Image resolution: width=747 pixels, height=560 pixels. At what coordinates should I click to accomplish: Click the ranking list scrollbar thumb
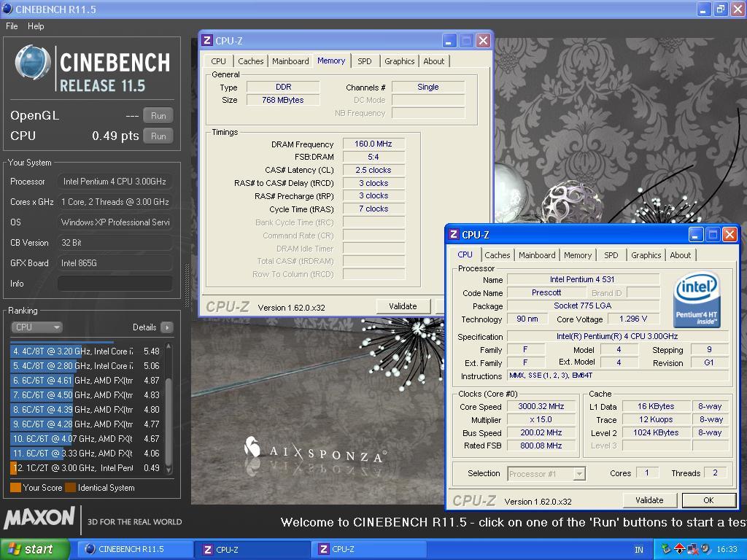coord(169,421)
